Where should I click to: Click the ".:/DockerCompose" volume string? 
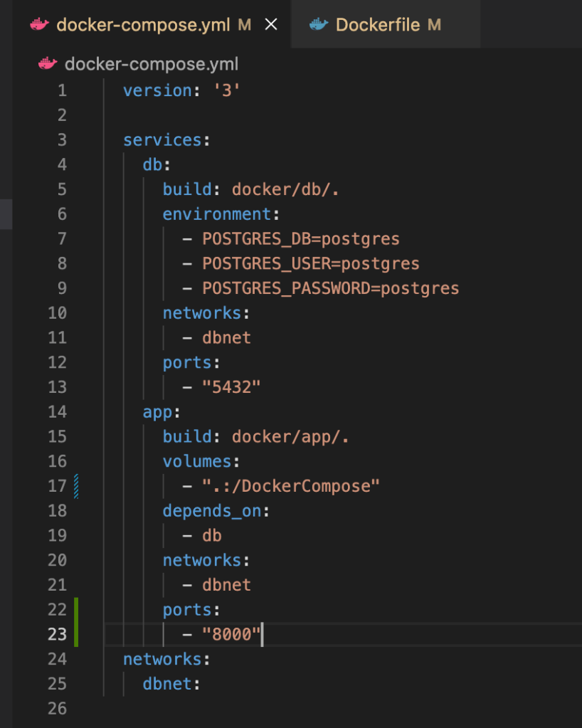(290, 486)
